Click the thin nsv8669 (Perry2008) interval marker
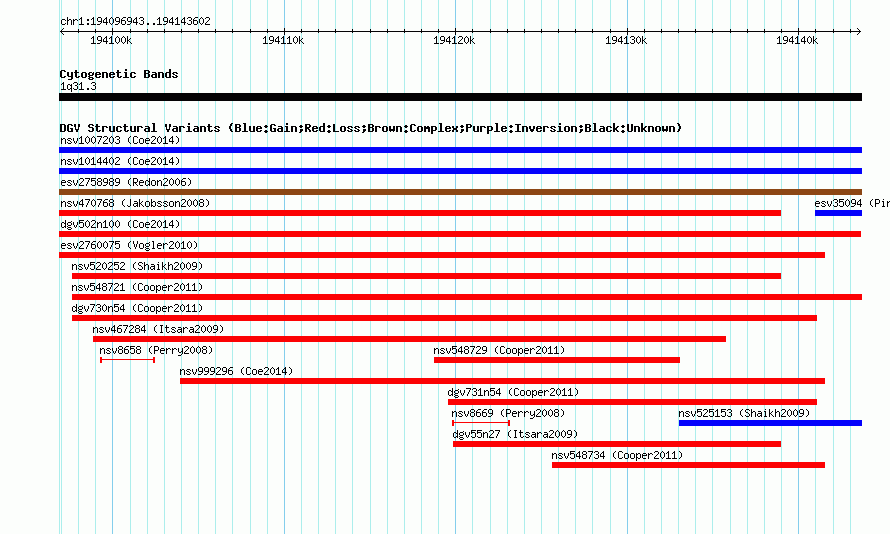 click(481, 423)
